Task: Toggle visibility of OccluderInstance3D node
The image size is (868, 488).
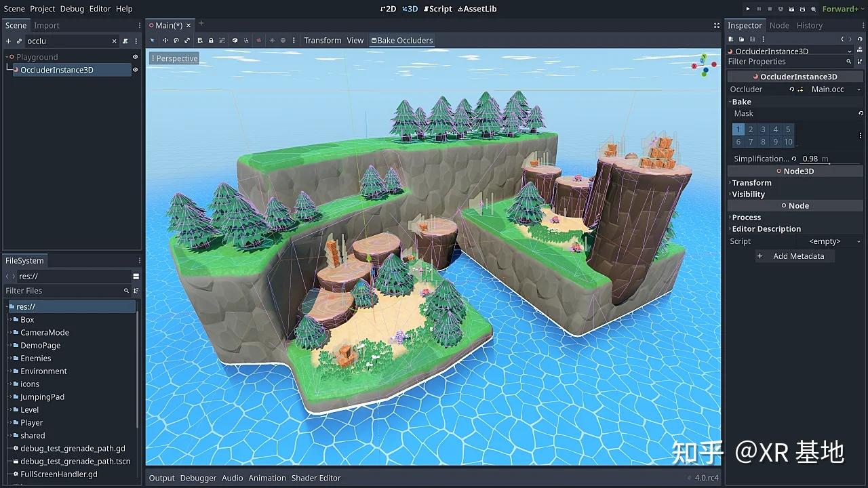Action: point(135,70)
